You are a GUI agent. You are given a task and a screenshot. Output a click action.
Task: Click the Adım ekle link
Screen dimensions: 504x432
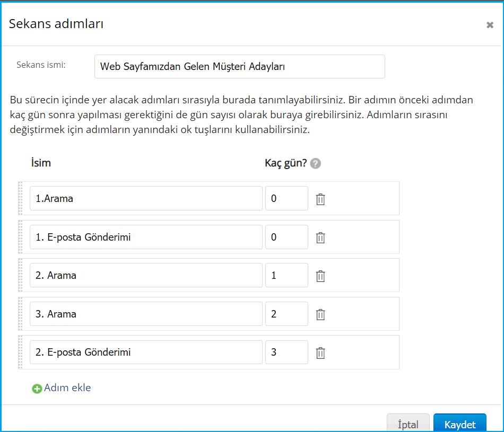point(67,387)
